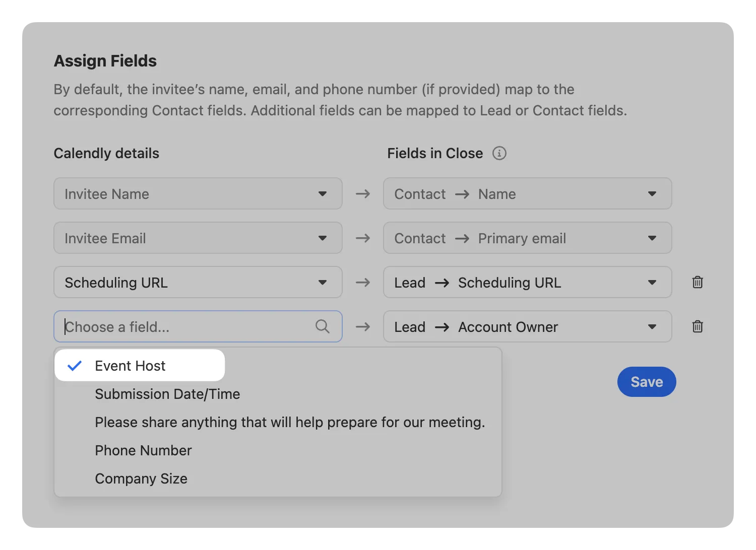Click the info icon beside Fields in Close

coord(499,153)
